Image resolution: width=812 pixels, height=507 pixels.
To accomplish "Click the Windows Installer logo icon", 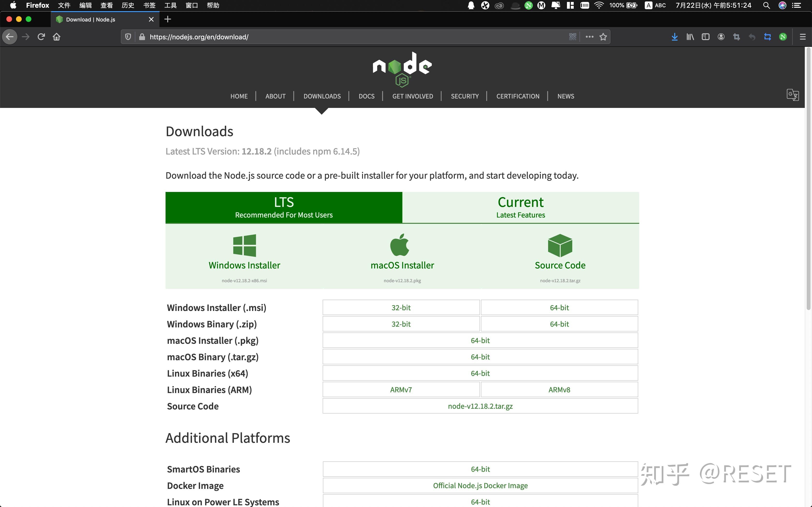I will click(244, 246).
